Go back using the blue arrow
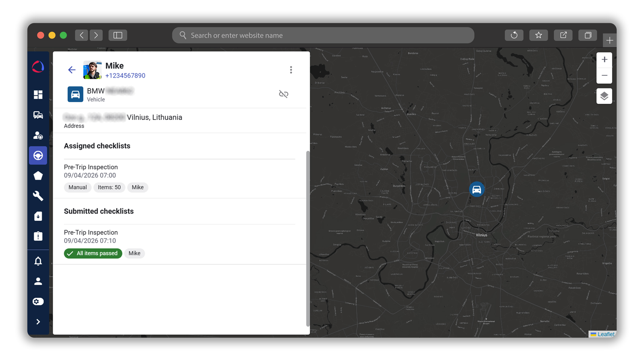 [72, 70]
